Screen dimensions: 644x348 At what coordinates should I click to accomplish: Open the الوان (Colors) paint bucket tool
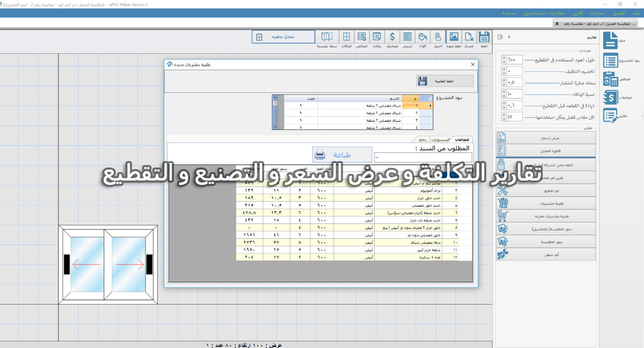coord(423,37)
